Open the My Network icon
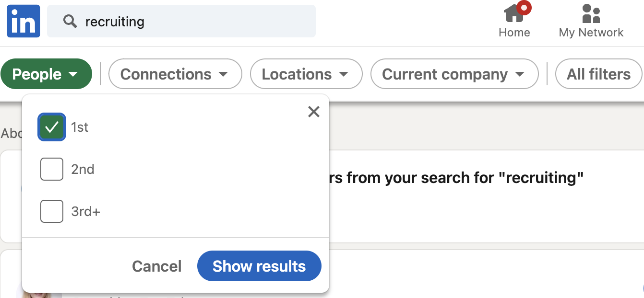Screen dimensions: 644x298 coord(591,13)
